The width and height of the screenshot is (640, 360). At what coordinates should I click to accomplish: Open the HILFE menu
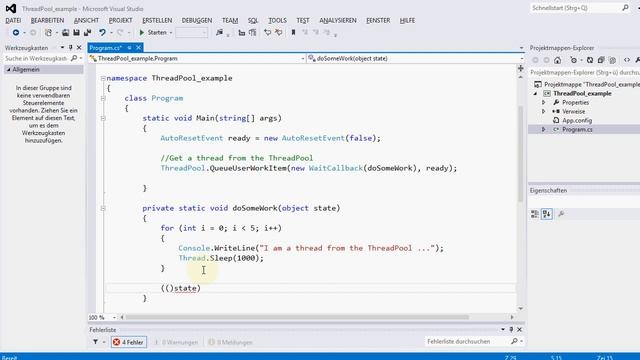(x=407, y=20)
